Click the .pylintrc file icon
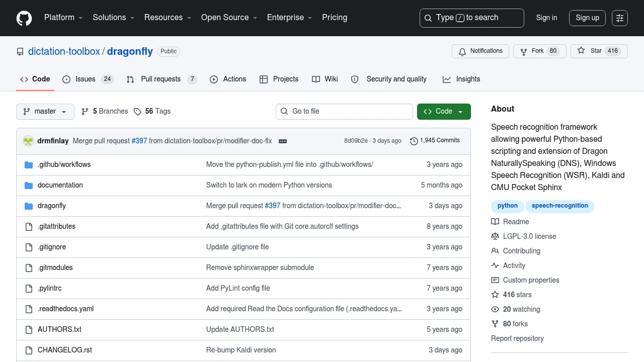 [x=29, y=288]
